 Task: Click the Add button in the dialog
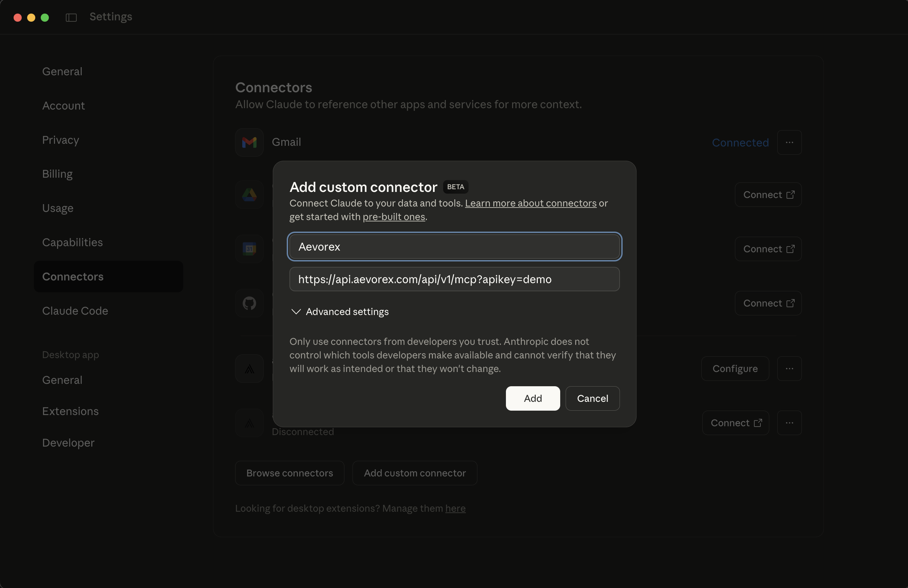pos(533,398)
